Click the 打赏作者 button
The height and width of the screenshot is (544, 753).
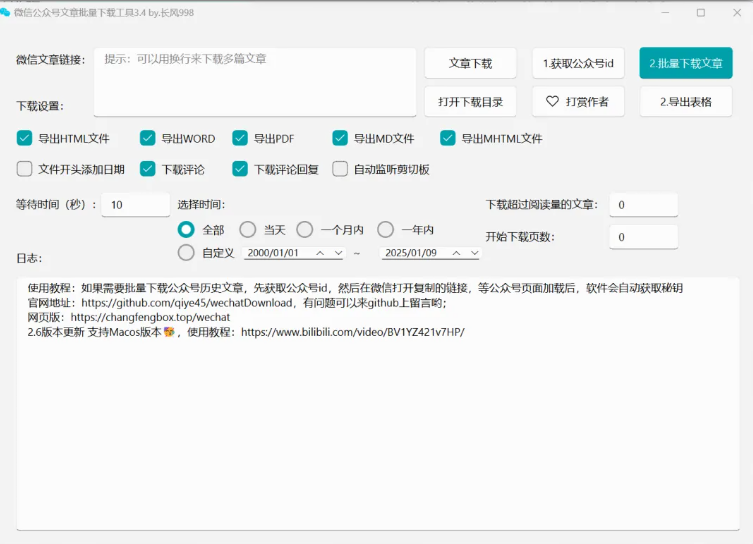tap(578, 102)
